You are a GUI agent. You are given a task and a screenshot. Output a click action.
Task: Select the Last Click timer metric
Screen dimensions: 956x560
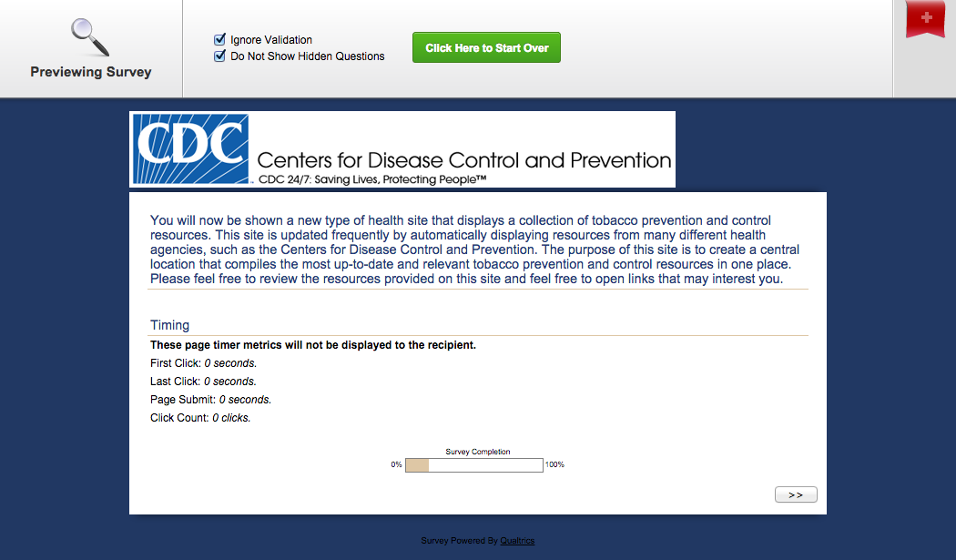click(x=203, y=382)
